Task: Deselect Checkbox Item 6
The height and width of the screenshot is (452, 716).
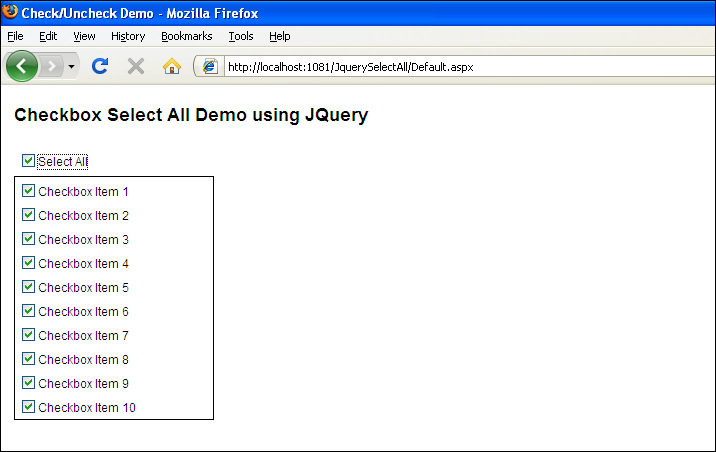Action: [28, 311]
